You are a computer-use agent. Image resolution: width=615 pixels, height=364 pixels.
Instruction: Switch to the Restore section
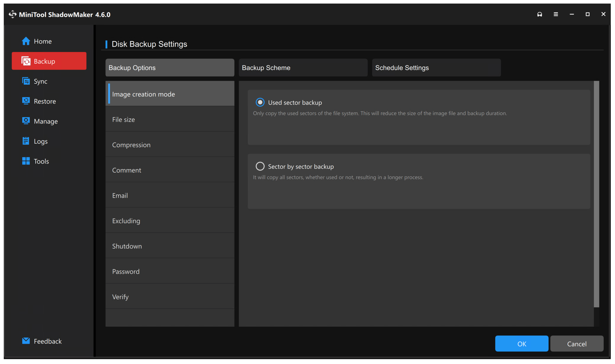tap(45, 101)
